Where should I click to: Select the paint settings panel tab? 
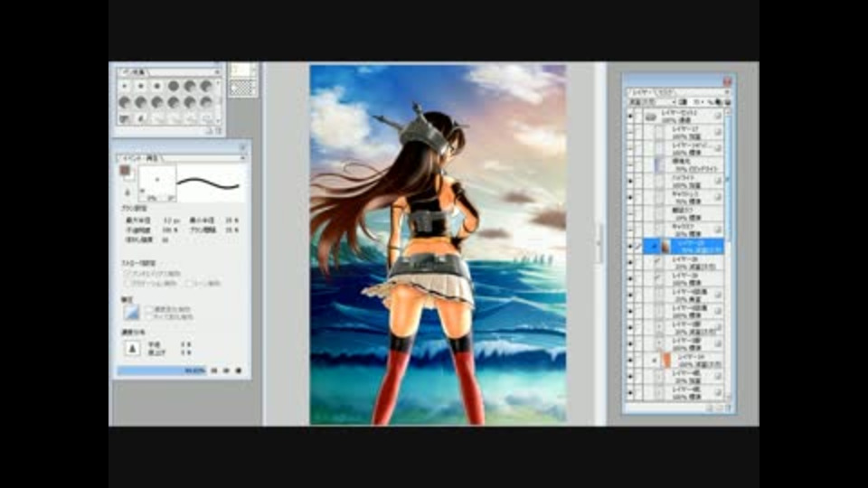[140, 158]
